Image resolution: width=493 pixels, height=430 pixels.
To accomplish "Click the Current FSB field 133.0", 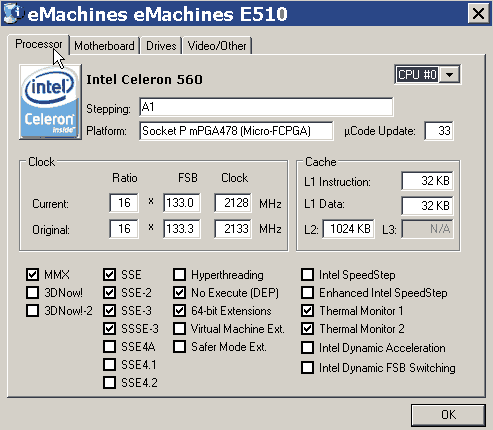I will [182, 203].
